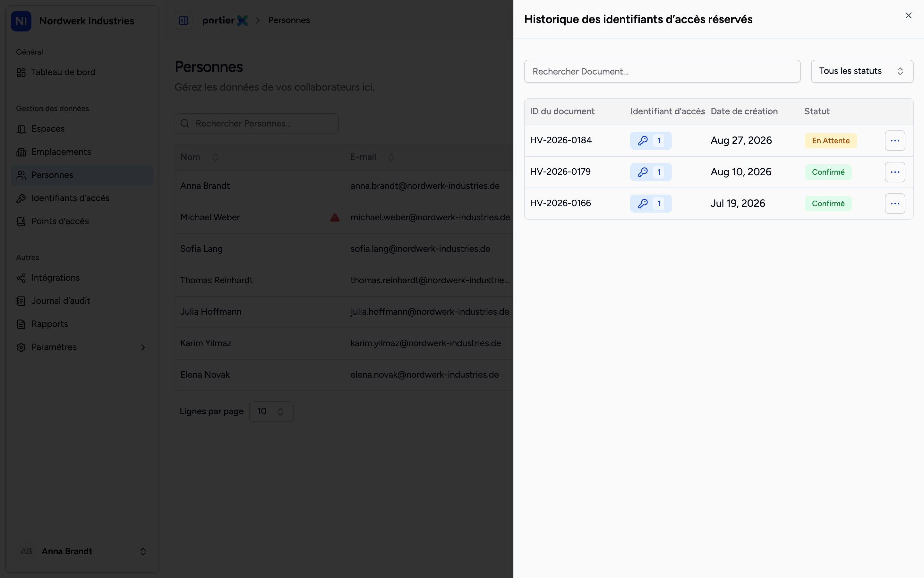Click the Rapports document icon
924x578 pixels.
point(21,324)
